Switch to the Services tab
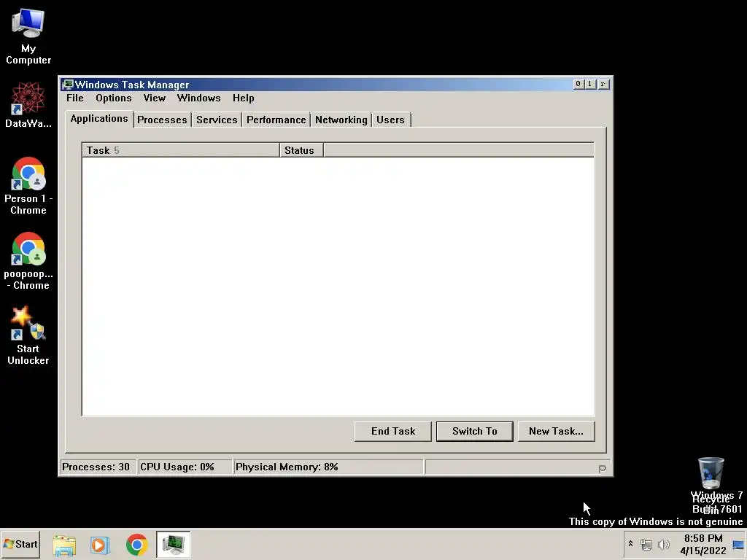 (217, 120)
